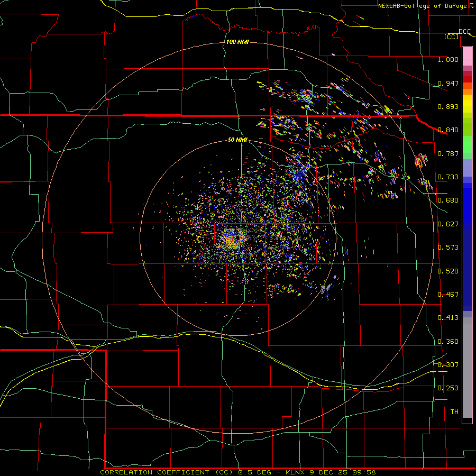The image size is (476, 476).
Task: Pick the pink segment of the color bar
Action: (467, 57)
